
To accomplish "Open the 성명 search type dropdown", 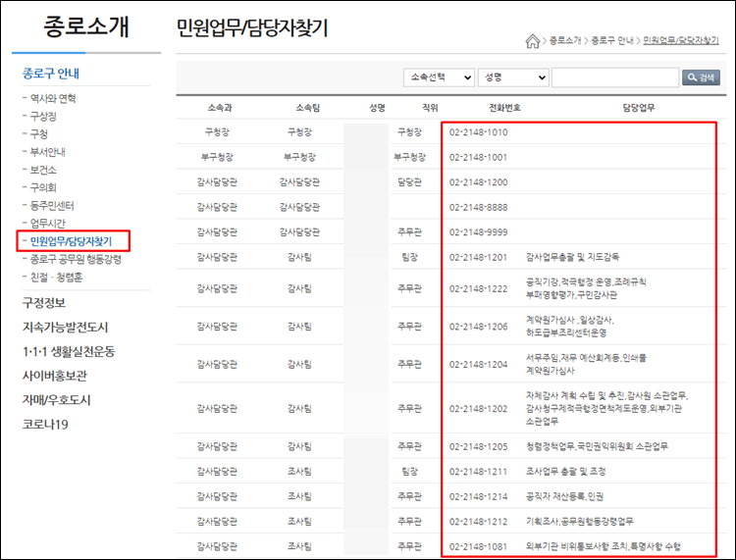I will pos(513,77).
